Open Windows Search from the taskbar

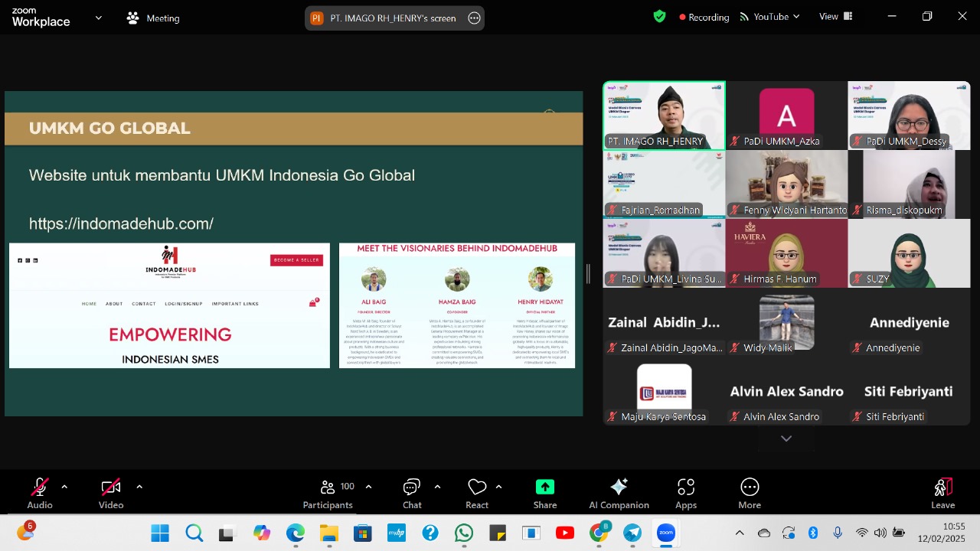pos(194,533)
